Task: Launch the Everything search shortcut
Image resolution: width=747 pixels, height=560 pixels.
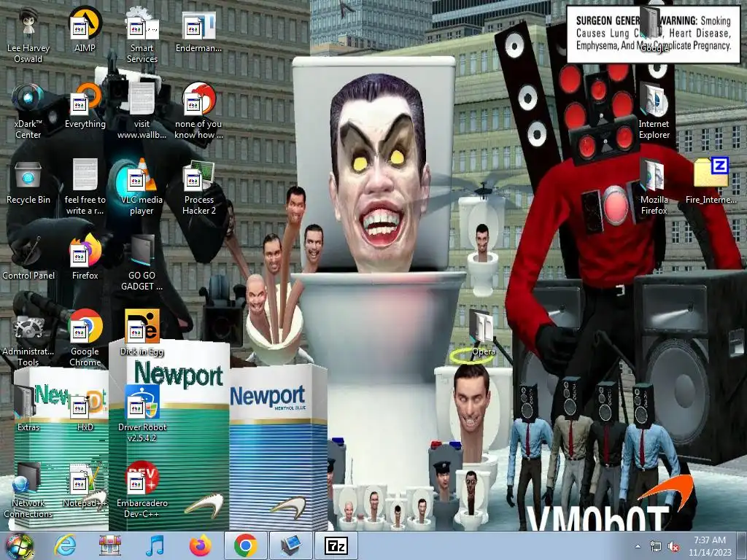Action: (x=85, y=106)
